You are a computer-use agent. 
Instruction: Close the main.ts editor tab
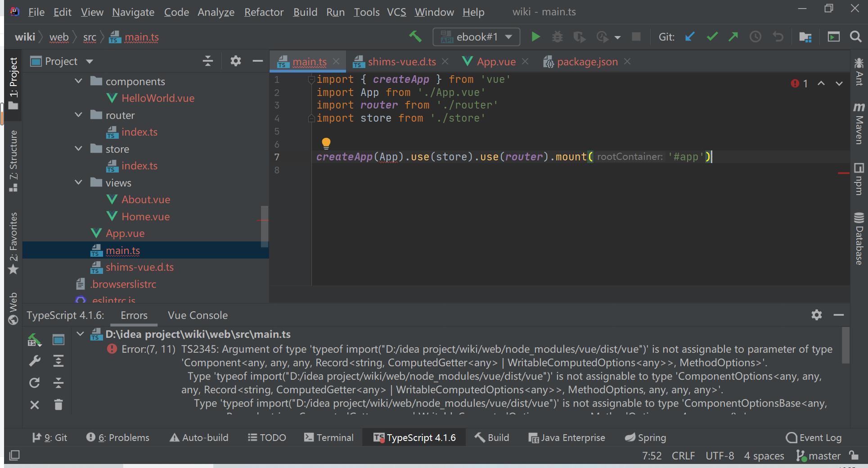pyautogui.click(x=336, y=61)
